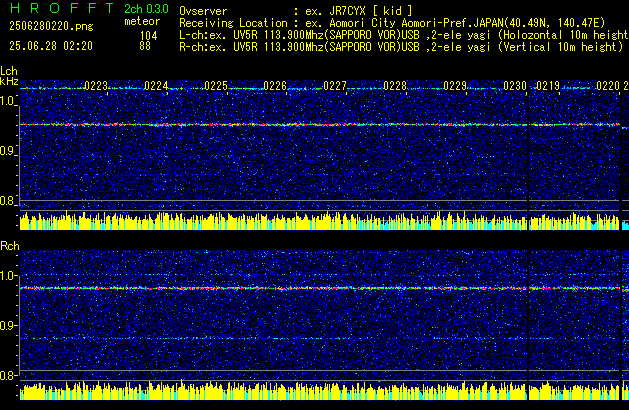Image resolution: width=629 pixels, height=410 pixels.
Task: Click the bright carrier line in Lch spectrogram
Action: 320,125
